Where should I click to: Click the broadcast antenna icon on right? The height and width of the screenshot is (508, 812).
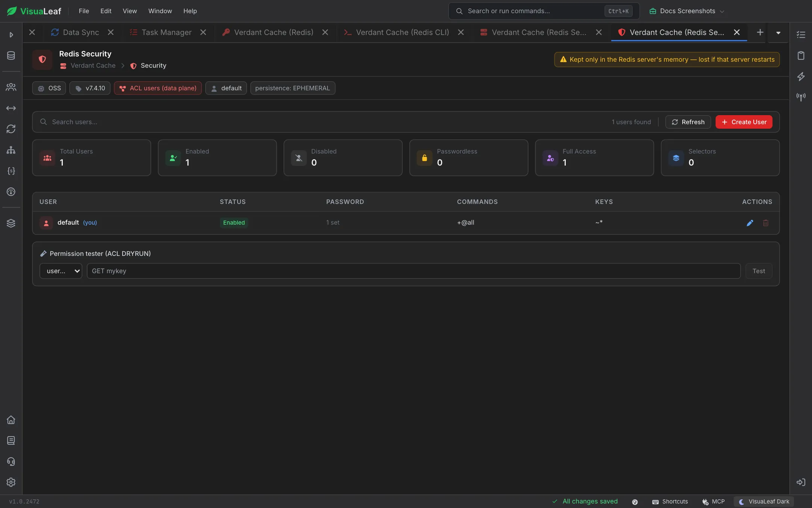[801, 97]
